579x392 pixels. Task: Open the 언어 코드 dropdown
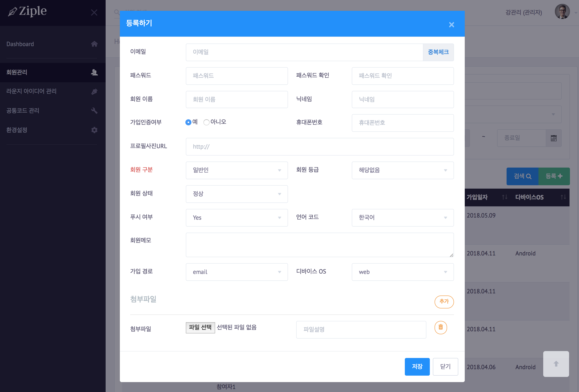403,218
